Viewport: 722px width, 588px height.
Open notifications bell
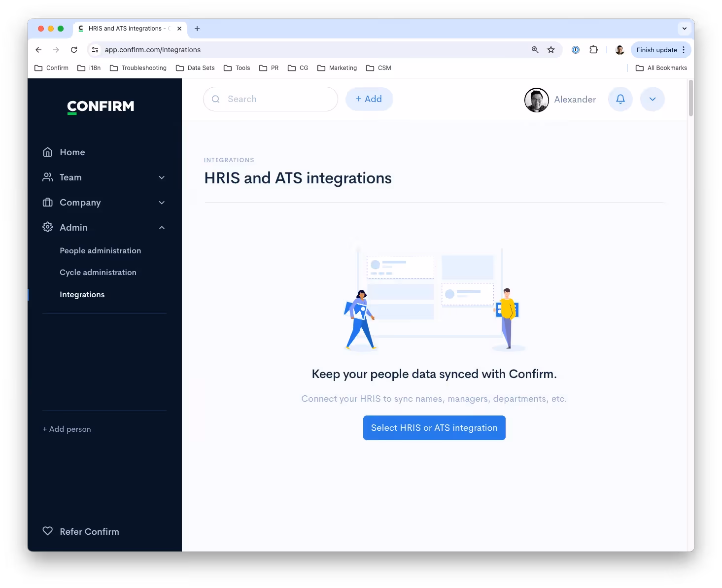coord(620,99)
